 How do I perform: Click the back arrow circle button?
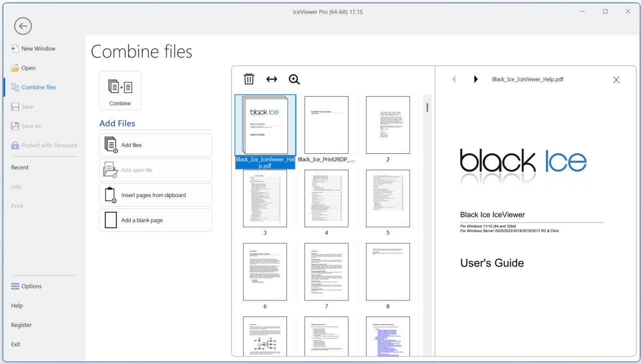tap(23, 26)
